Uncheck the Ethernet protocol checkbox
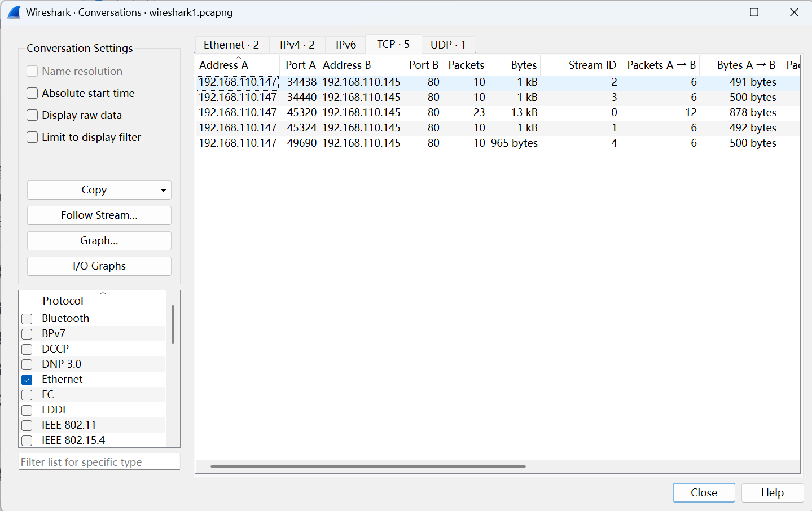The image size is (812, 511). (27, 380)
